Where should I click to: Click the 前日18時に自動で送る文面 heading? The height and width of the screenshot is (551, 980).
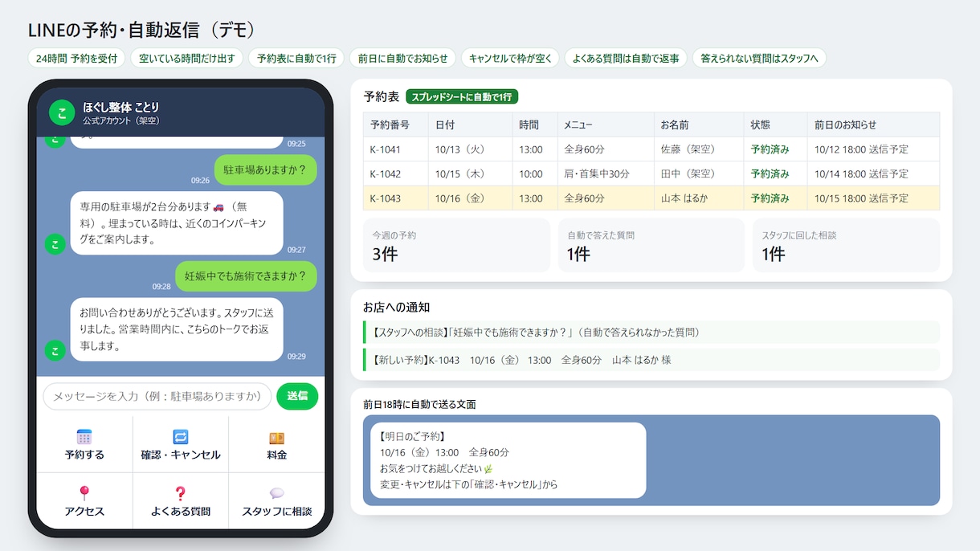click(x=419, y=404)
